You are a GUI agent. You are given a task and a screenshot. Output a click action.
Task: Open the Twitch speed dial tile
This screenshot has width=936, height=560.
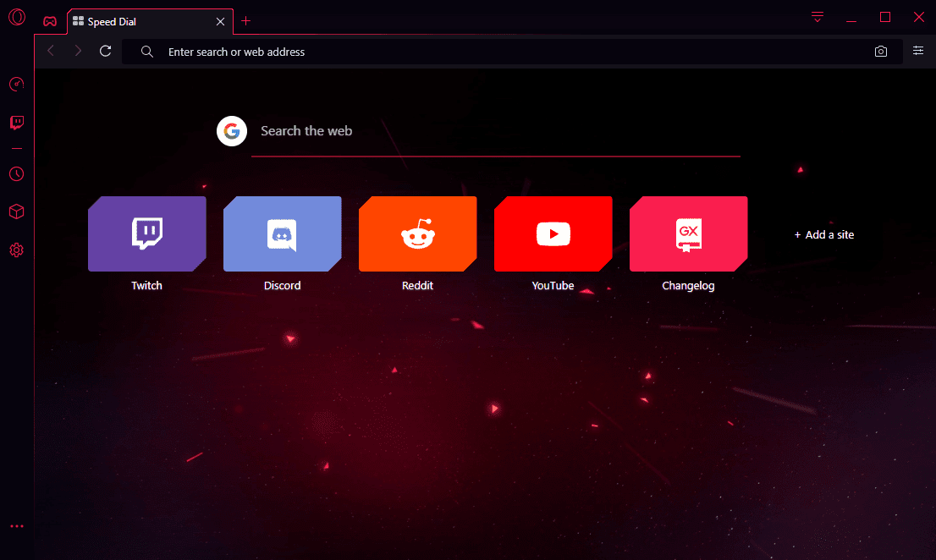coord(147,233)
